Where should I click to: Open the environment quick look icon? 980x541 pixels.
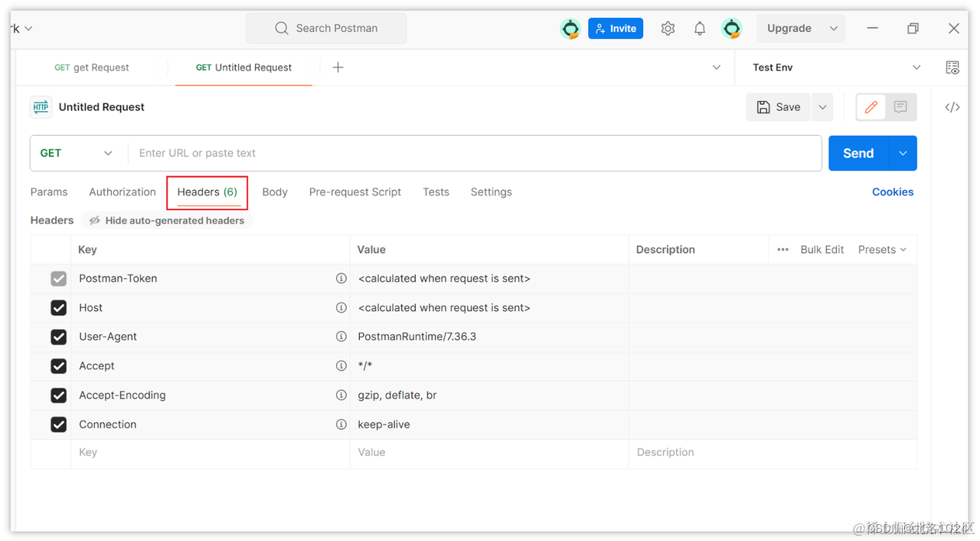[952, 67]
